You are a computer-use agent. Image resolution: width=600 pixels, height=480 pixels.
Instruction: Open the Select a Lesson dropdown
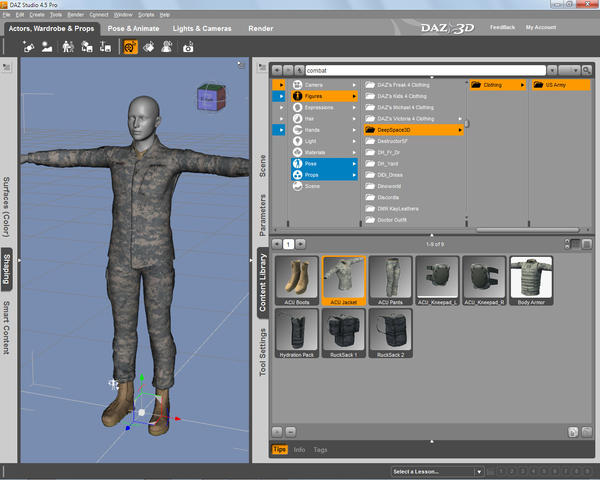(436, 471)
